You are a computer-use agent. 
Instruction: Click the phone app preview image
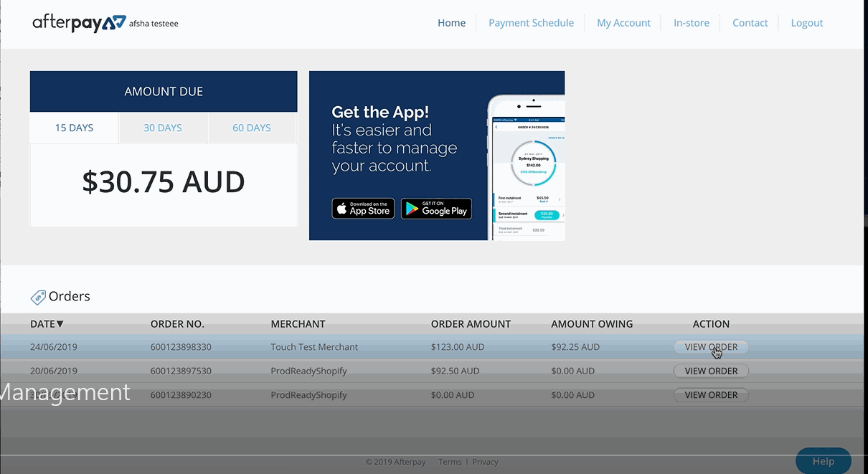click(x=527, y=167)
